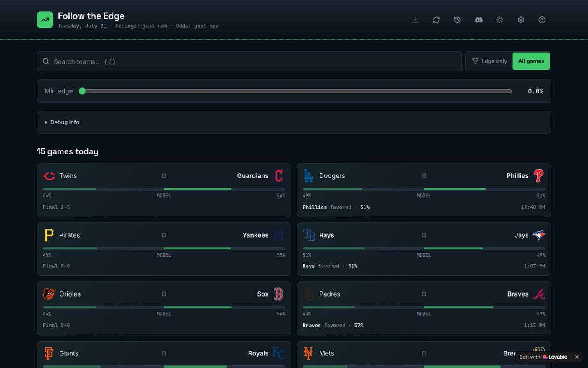Tick the Twins vs Guardians checkbox

point(164,176)
